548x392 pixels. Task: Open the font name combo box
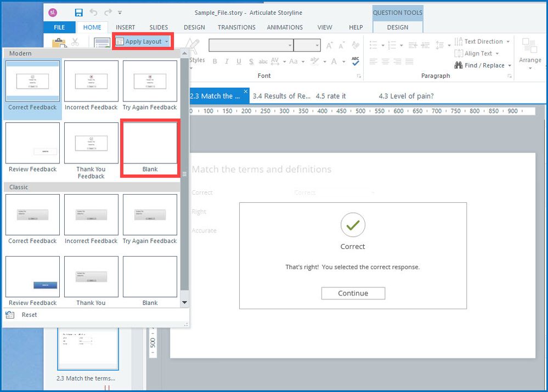point(251,46)
